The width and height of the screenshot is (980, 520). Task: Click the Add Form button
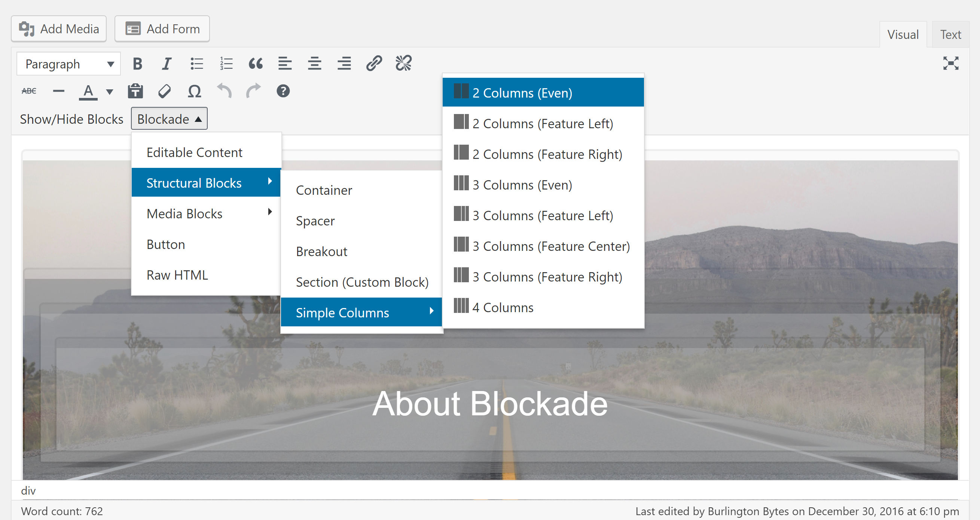point(162,29)
